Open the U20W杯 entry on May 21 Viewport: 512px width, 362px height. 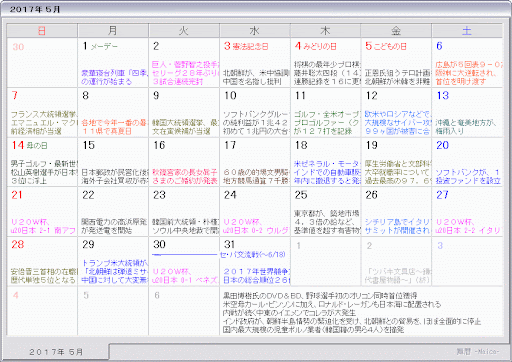point(43,226)
